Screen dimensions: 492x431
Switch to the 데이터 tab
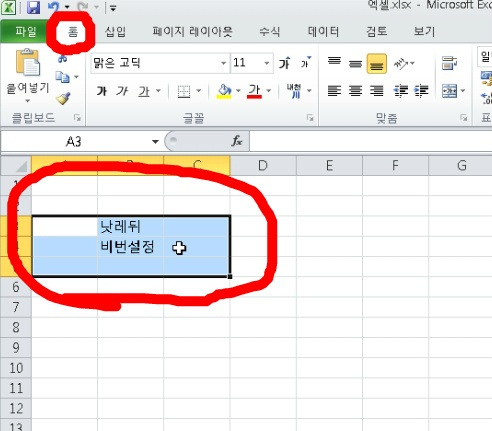(323, 32)
